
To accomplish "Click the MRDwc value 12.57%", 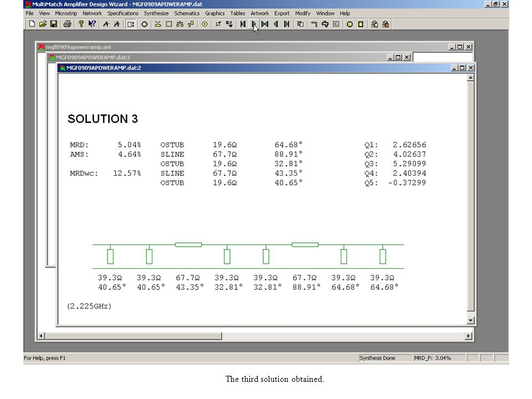I will (x=127, y=173).
